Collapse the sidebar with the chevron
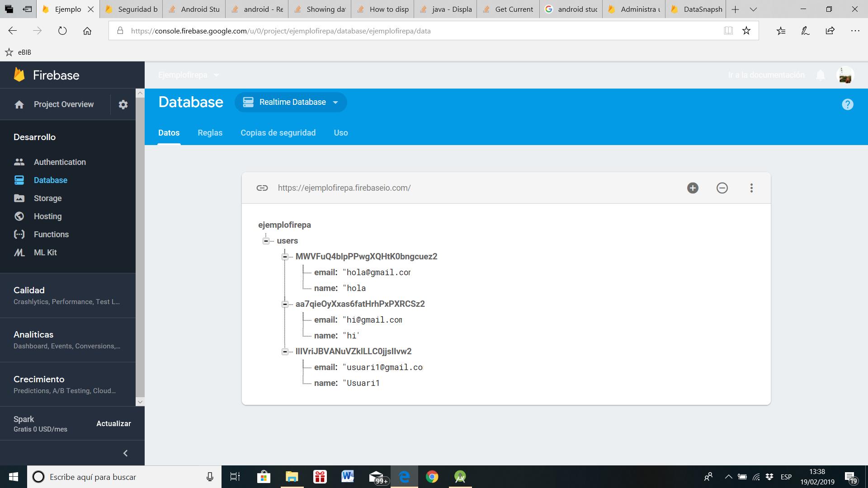The image size is (868, 488). 125,453
